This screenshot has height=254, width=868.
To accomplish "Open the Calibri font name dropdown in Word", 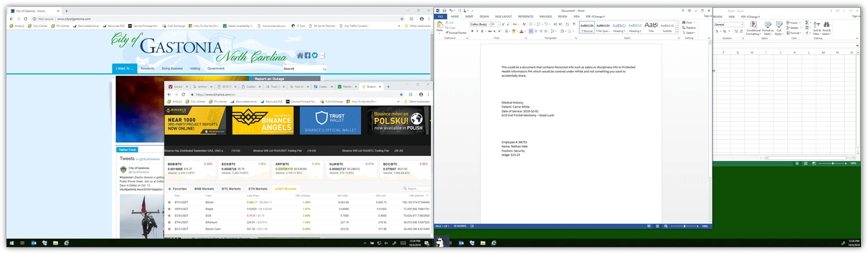I will click(489, 24).
